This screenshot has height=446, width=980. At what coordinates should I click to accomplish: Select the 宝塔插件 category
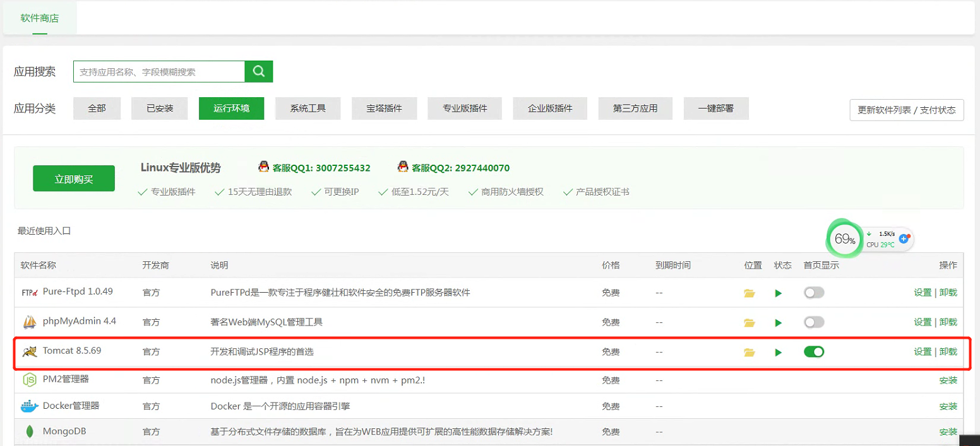(384, 109)
